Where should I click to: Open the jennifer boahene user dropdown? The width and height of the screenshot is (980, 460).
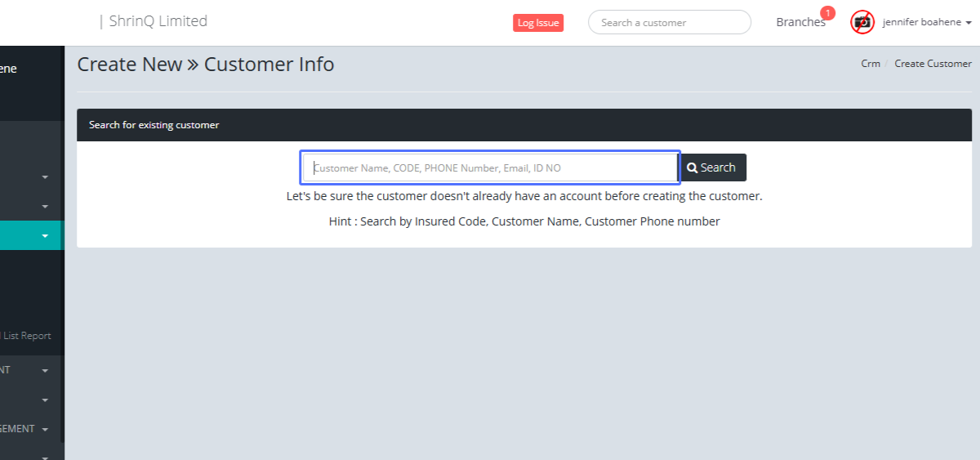pos(927,23)
